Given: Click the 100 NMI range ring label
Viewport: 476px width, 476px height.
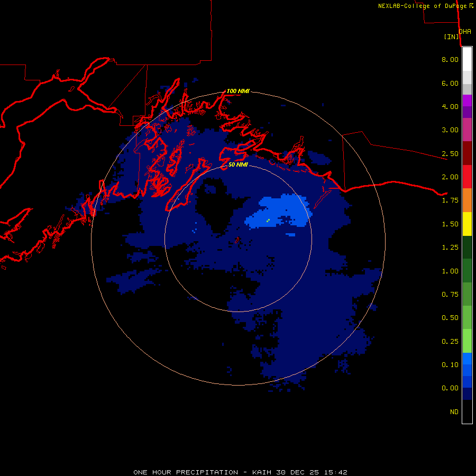Looking at the screenshot, I should [239, 91].
